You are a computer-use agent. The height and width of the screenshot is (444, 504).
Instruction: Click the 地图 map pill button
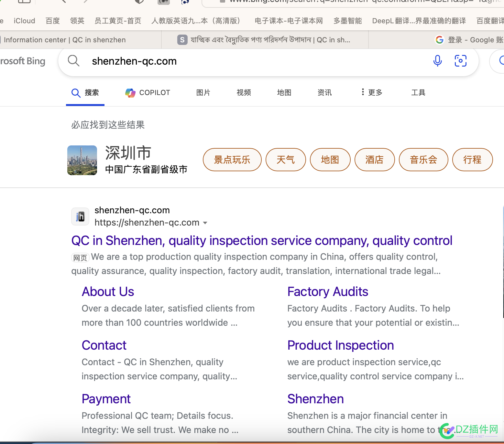pyautogui.click(x=330, y=160)
